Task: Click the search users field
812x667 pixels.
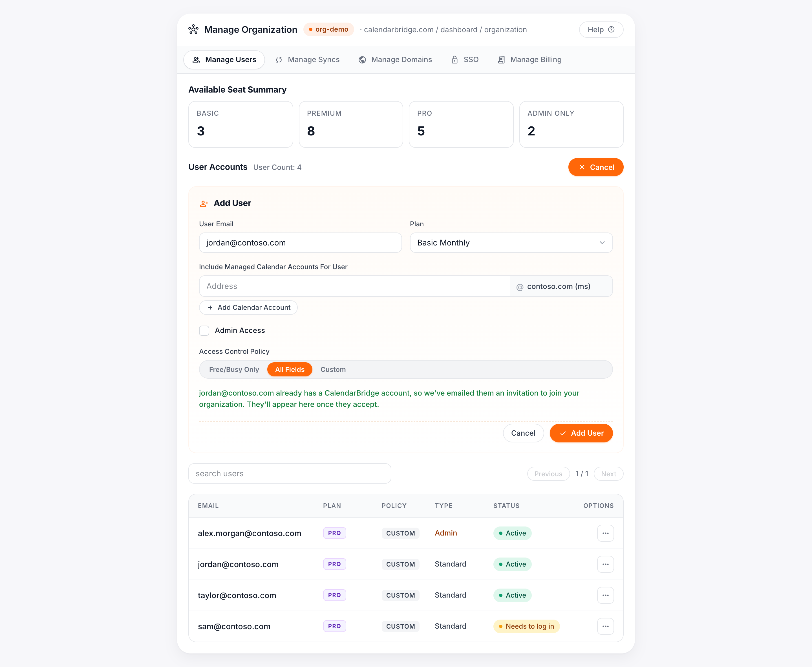Action: (290, 474)
